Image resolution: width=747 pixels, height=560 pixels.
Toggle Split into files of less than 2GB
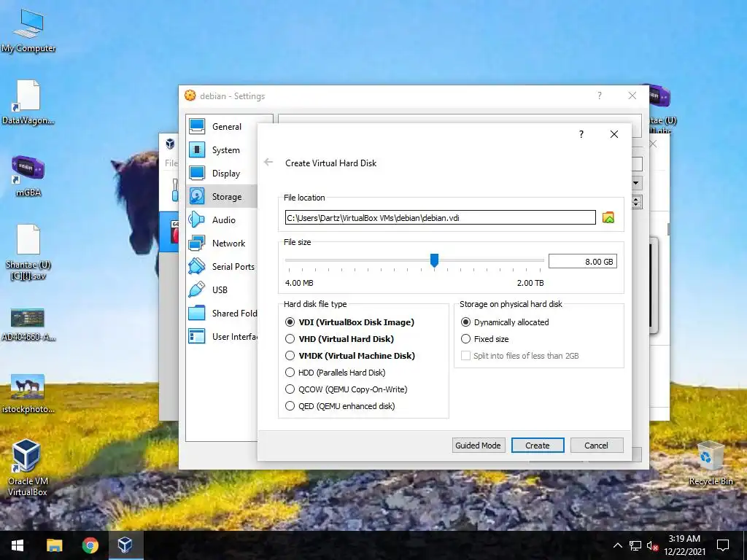(x=519, y=356)
